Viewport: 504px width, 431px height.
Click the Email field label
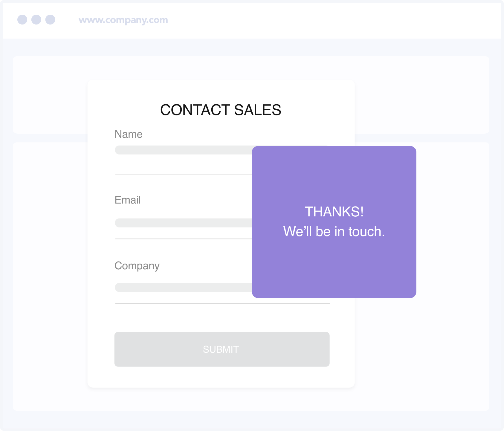[128, 200]
